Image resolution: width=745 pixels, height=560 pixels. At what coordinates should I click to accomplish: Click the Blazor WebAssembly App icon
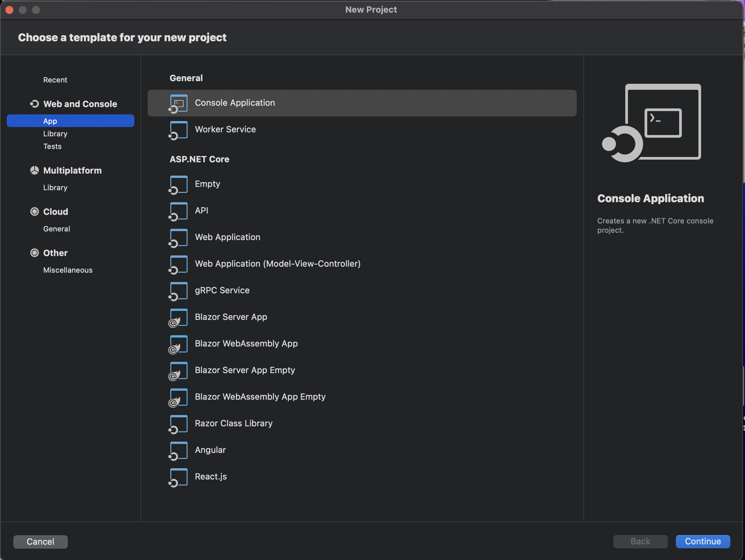[x=178, y=344]
